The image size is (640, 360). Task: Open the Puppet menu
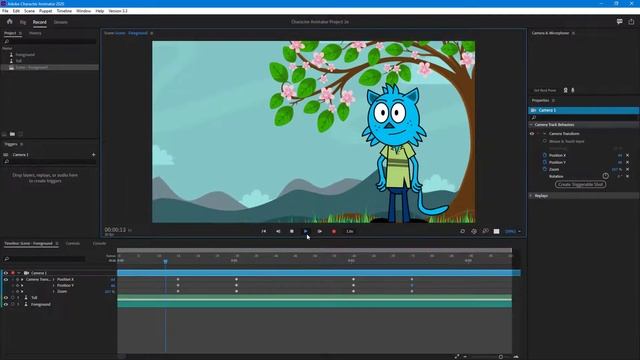click(45, 11)
